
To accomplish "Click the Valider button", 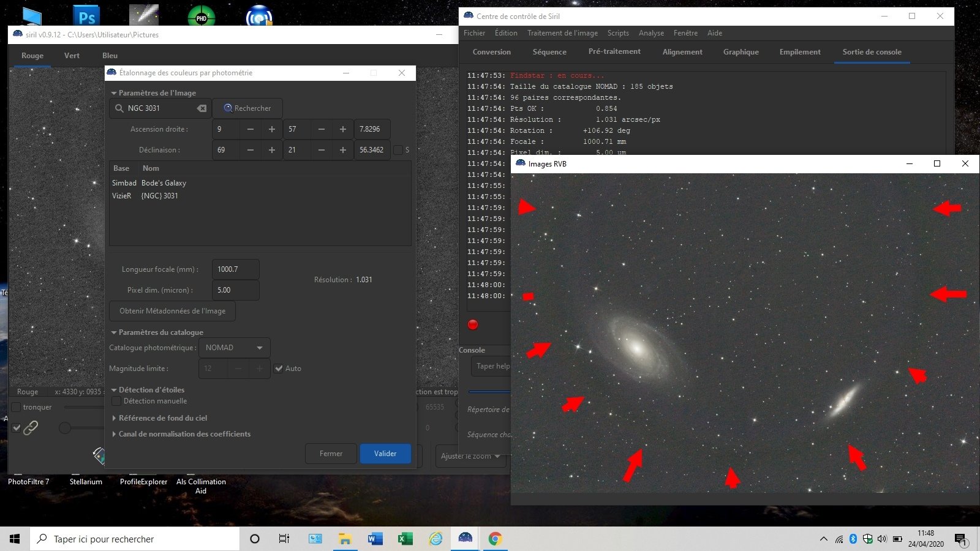I will tap(385, 454).
